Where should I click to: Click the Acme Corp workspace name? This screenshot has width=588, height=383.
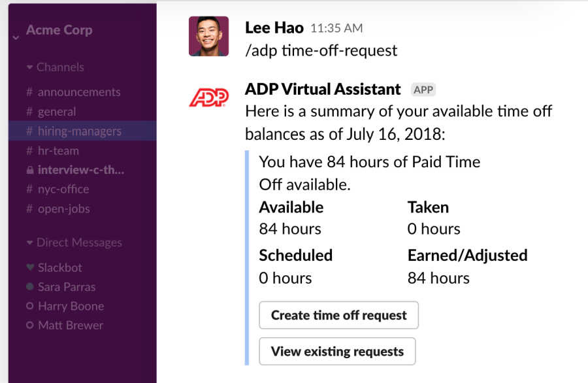[x=59, y=30]
